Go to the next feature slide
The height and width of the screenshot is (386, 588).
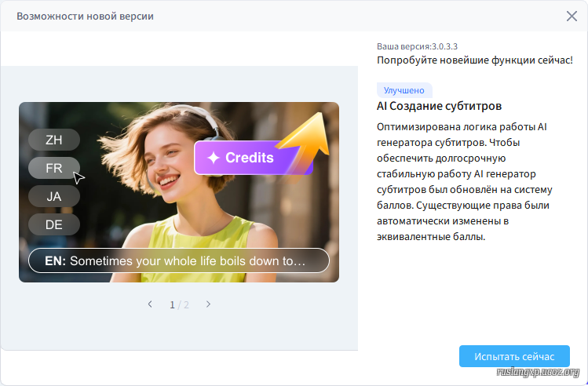pos(208,304)
